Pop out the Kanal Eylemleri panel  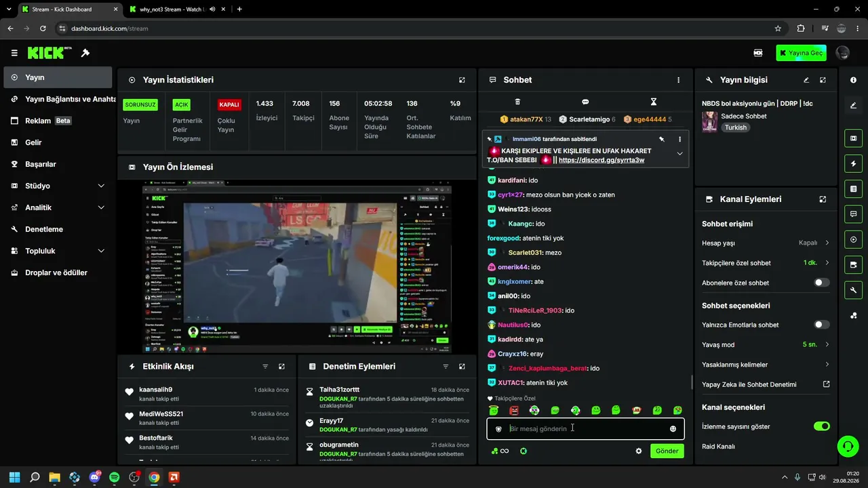(x=823, y=199)
